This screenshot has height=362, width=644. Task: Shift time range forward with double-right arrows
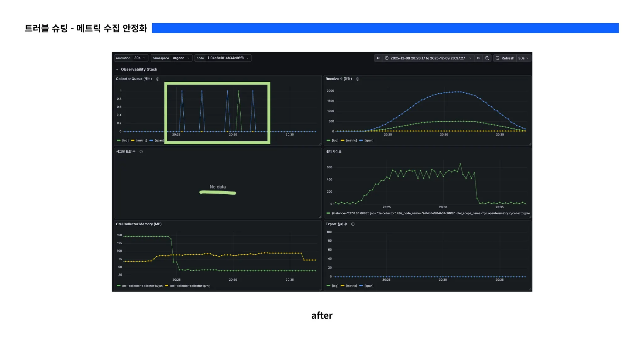point(478,58)
